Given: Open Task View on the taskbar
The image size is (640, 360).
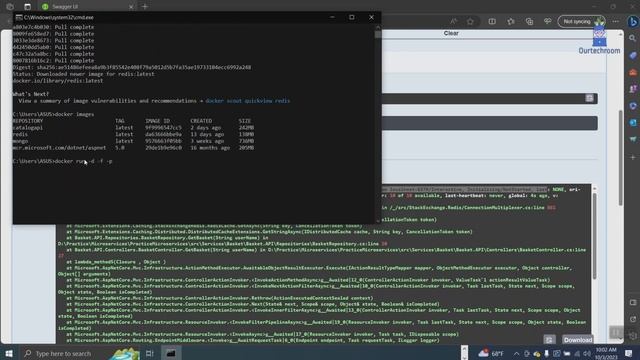Looking at the screenshot, I should pos(149,353).
